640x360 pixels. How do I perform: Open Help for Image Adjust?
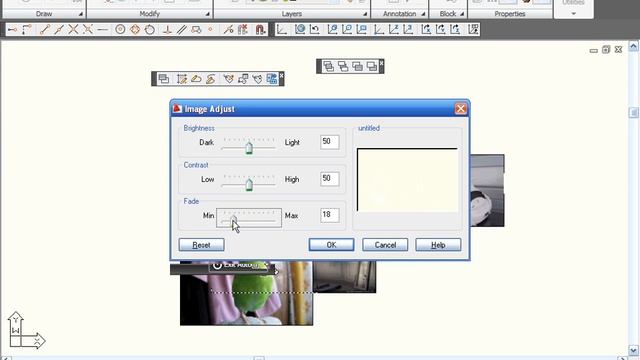(438, 245)
